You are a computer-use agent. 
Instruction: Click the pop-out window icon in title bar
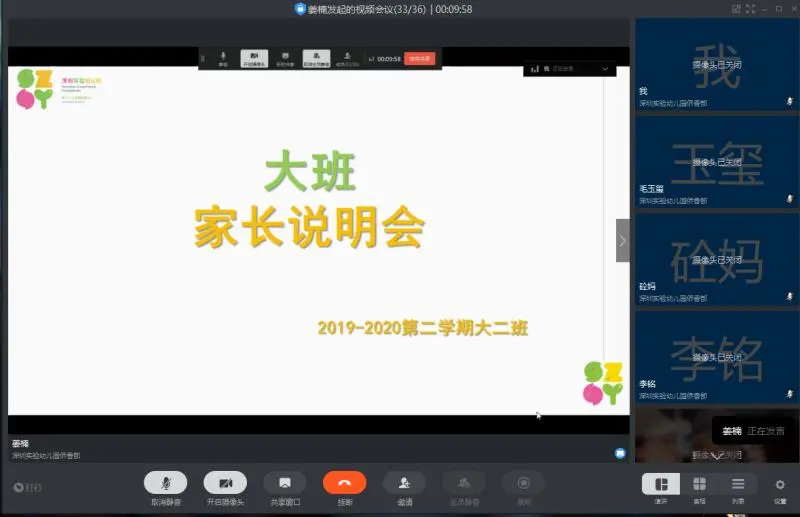(x=736, y=9)
